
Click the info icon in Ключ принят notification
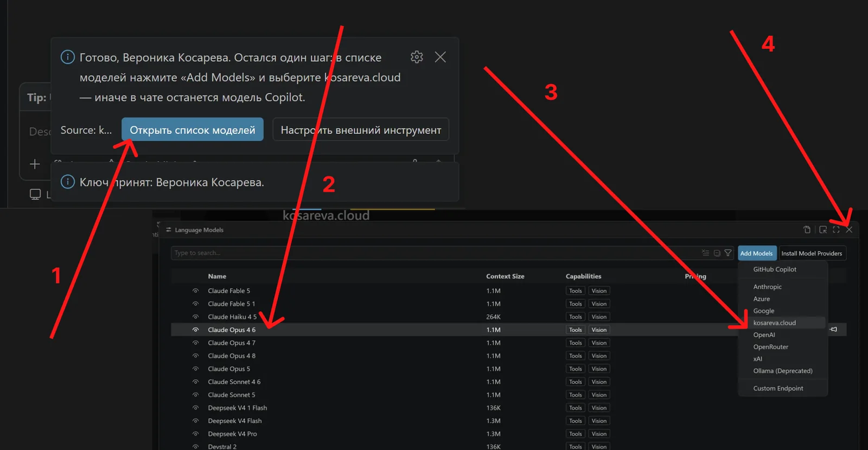click(67, 182)
